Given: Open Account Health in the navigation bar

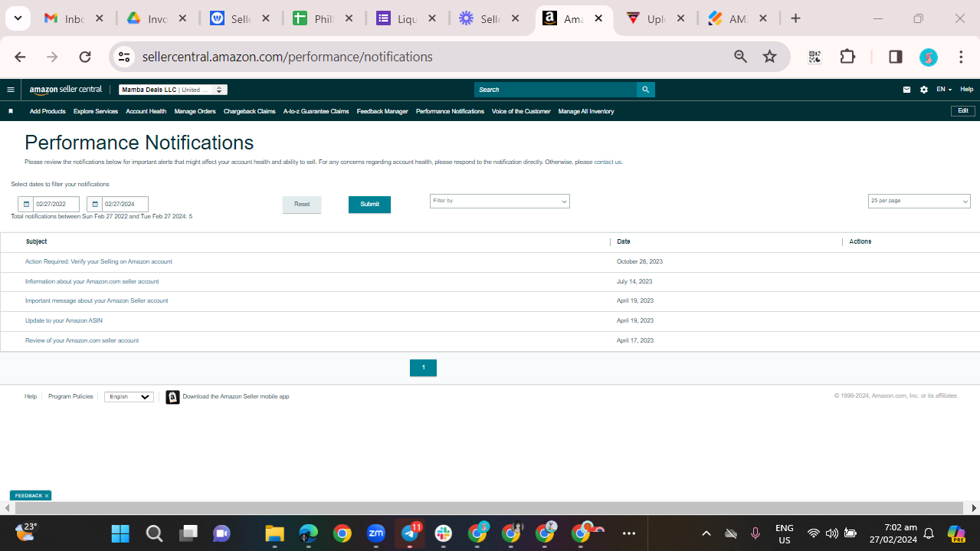Looking at the screenshot, I should 146,111.
